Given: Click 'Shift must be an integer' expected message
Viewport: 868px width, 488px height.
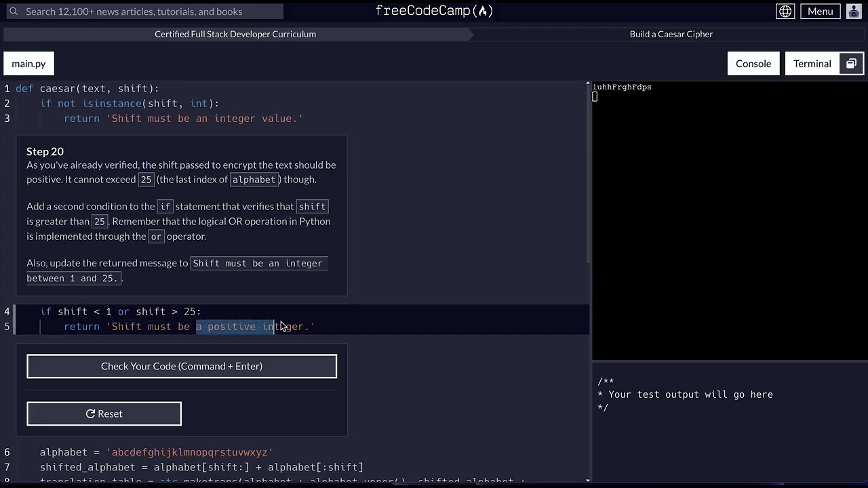Looking at the screenshot, I should [176, 270].
